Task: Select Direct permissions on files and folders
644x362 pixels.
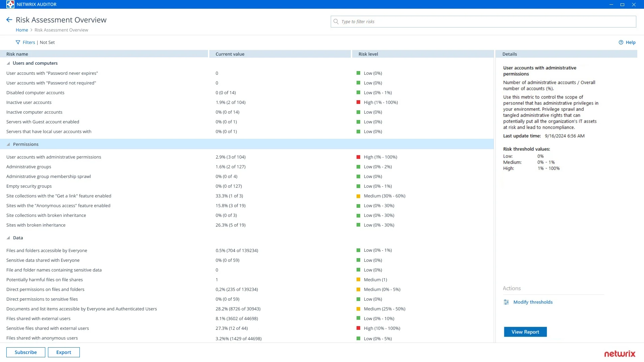Action: point(45,290)
